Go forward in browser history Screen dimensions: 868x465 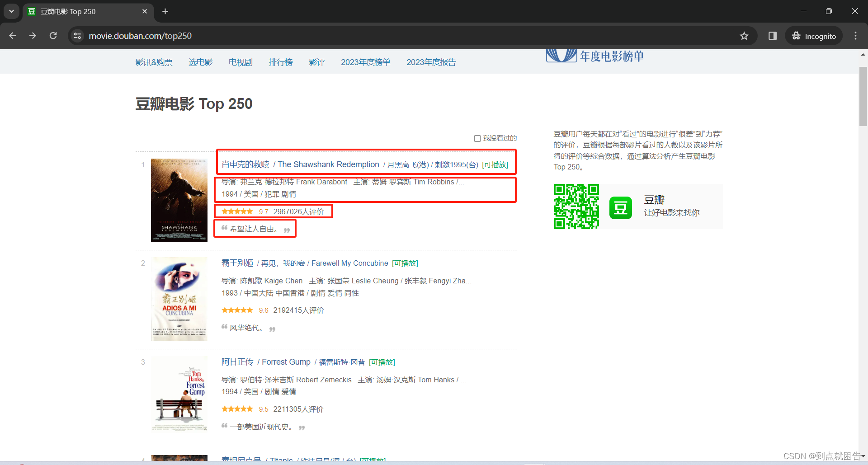coord(33,36)
